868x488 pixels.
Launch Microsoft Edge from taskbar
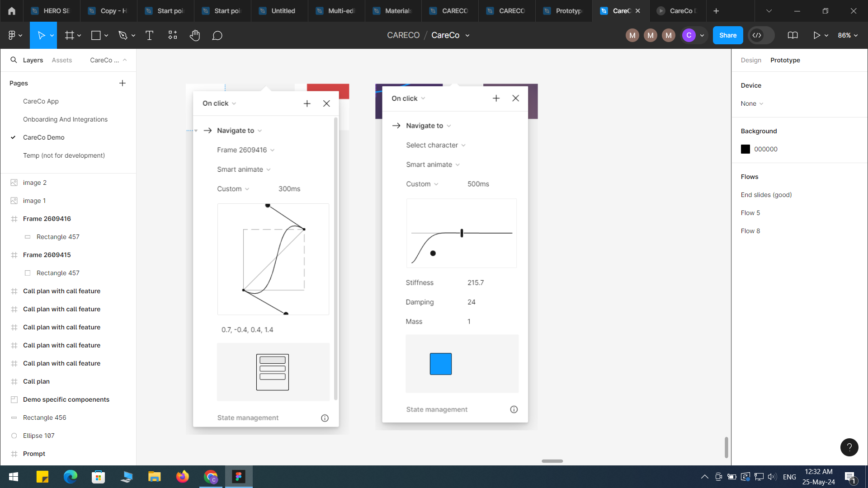point(70,477)
